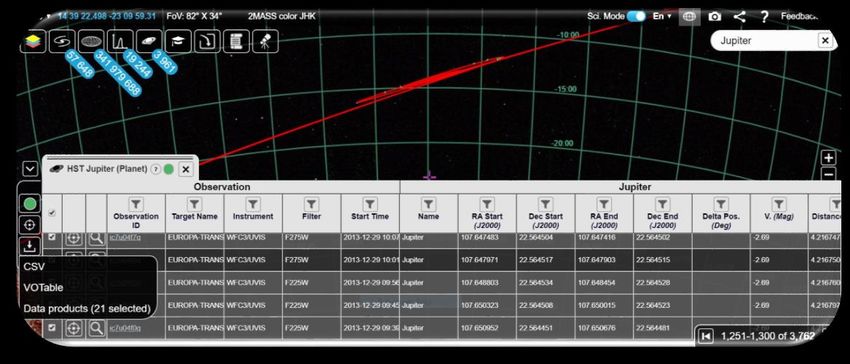Toggle the select-all checkbox in table header
This screenshot has width=850, height=364.
click(52, 213)
